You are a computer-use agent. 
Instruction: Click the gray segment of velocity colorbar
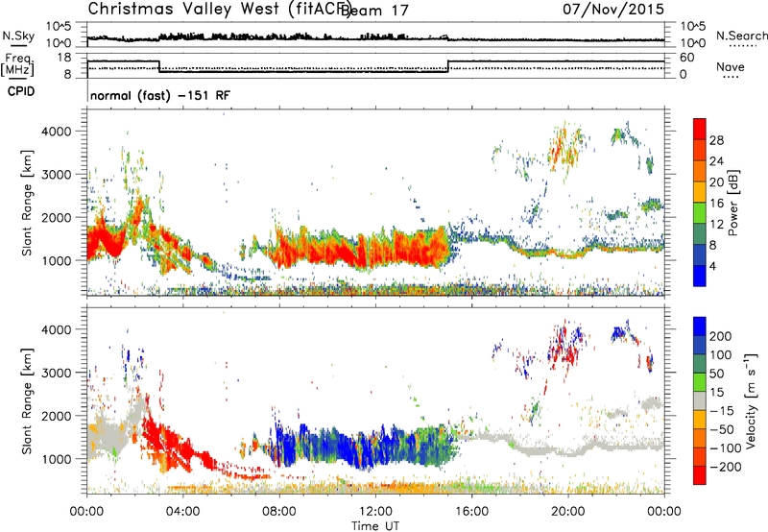point(700,400)
